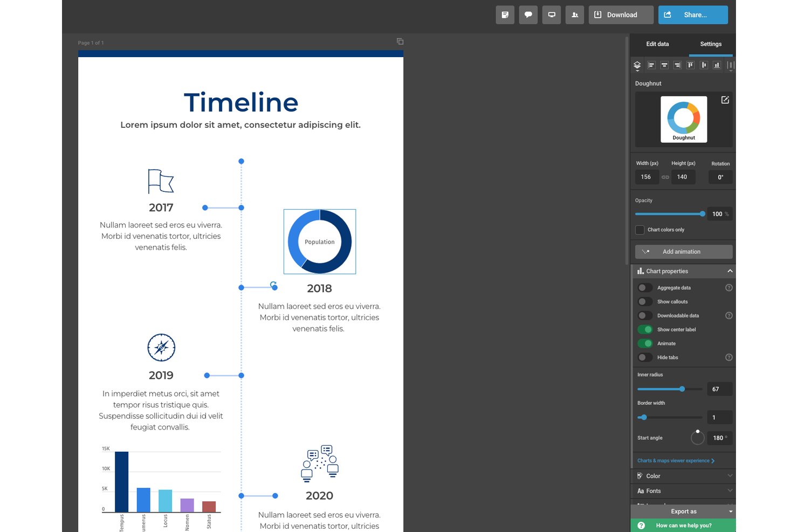Click help icon next to Aggregate data
This screenshot has width=798, height=532.
tap(729, 288)
